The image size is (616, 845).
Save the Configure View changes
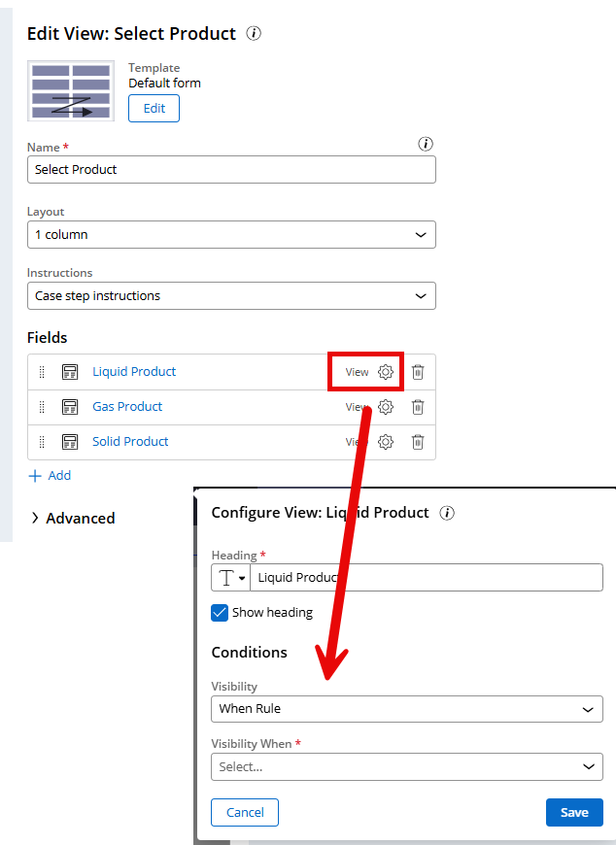pos(574,812)
